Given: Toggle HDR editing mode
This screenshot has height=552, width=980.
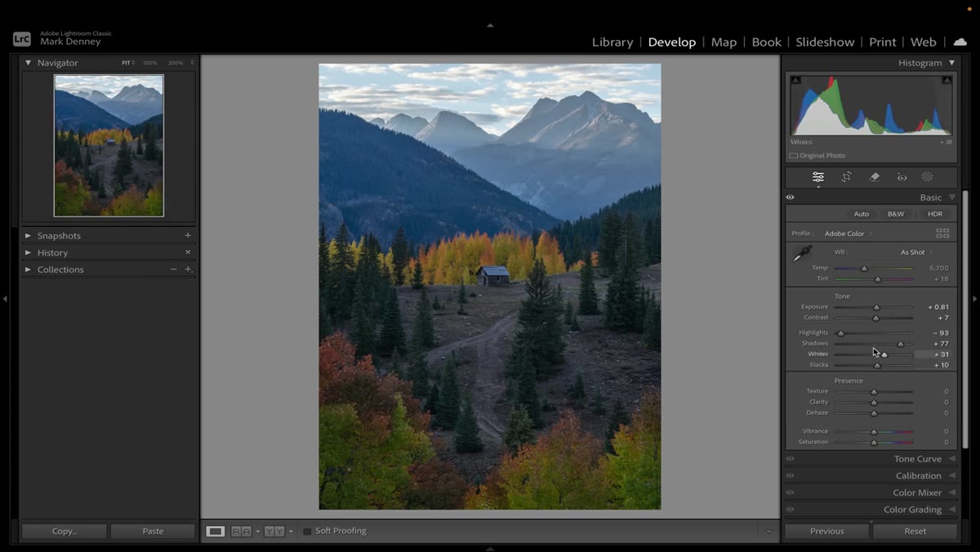Looking at the screenshot, I should [x=935, y=214].
